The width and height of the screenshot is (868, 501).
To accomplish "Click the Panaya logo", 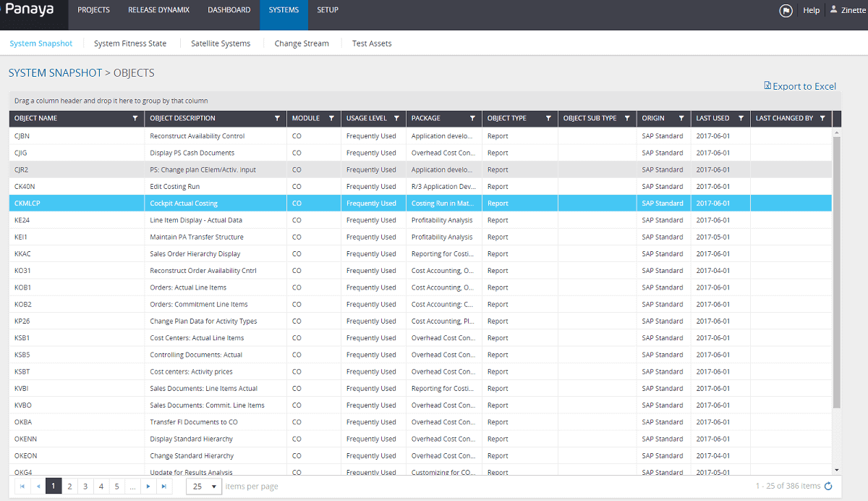I will (30, 10).
